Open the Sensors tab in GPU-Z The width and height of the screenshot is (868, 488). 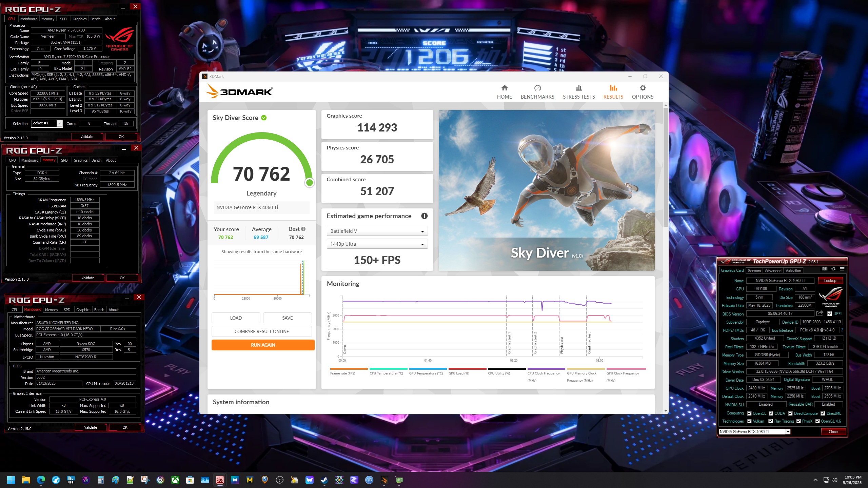coord(754,270)
